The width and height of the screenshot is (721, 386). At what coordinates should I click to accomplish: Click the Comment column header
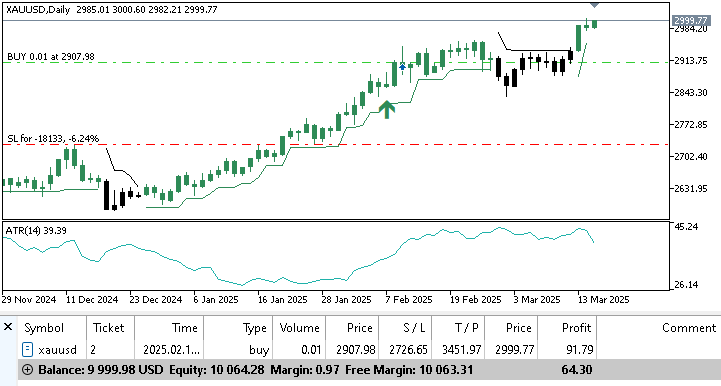689,328
